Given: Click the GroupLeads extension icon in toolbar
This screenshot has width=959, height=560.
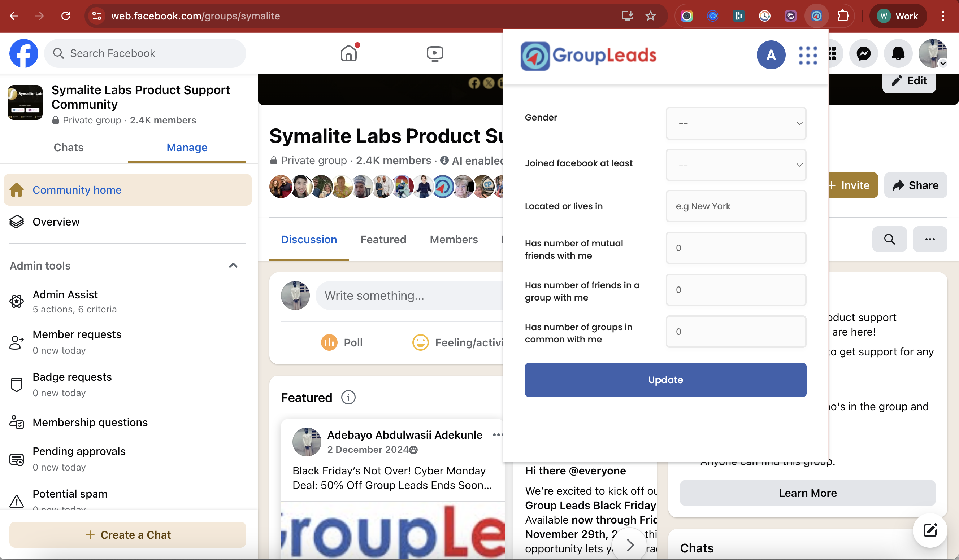Looking at the screenshot, I should click(x=817, y=16).
